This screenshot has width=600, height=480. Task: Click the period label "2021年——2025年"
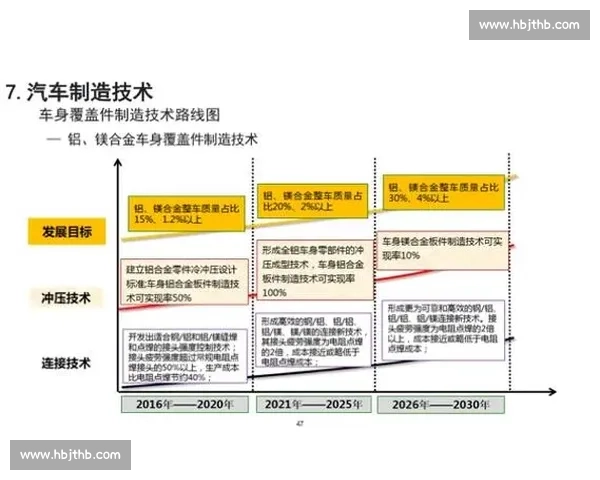314,405
